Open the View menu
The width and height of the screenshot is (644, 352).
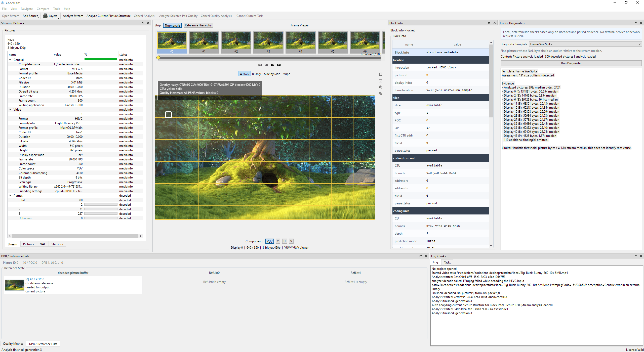(x=14, y=9)
